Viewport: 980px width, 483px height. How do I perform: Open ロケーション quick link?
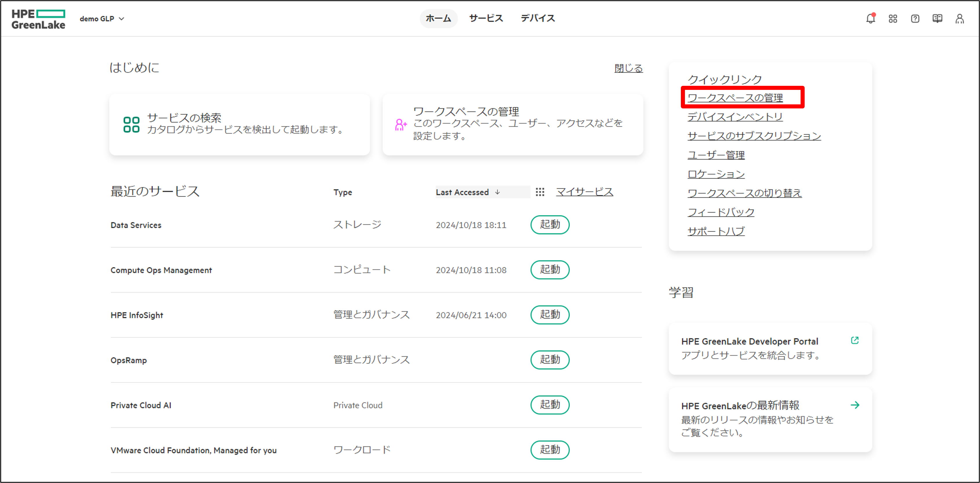pyautogui.click(x=716, y=174)
